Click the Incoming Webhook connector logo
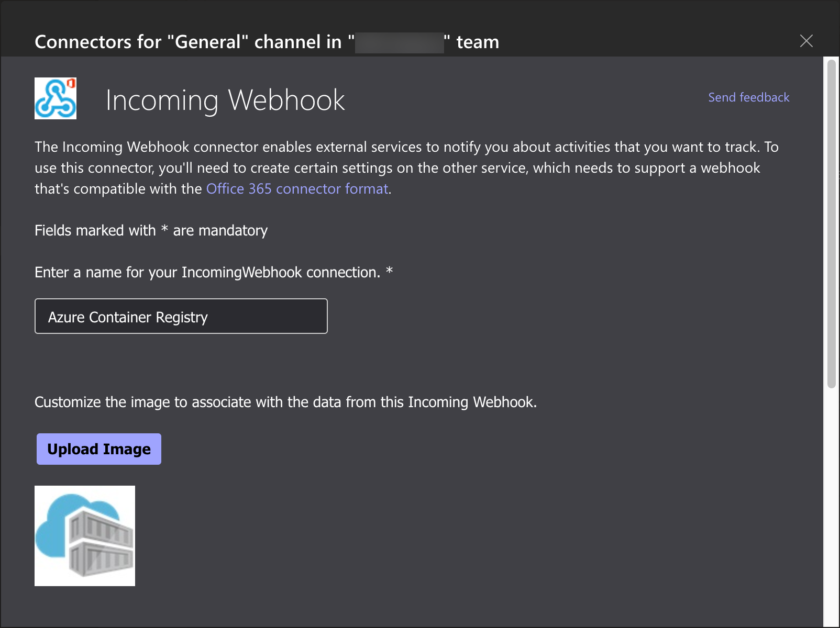840x628 pixels. tap(55, 98)
